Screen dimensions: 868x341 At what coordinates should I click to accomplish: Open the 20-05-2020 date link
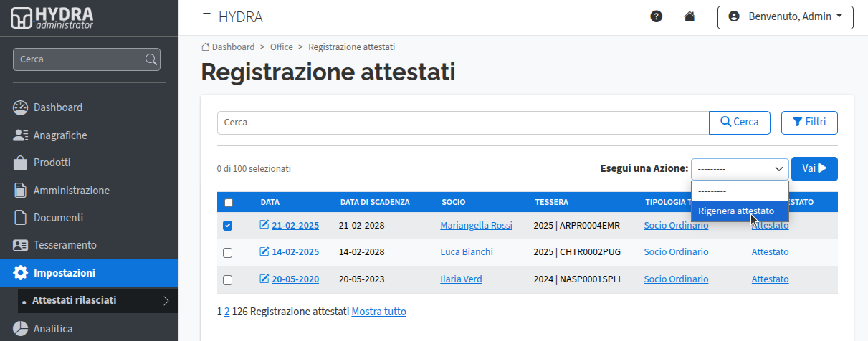(295, 279)
